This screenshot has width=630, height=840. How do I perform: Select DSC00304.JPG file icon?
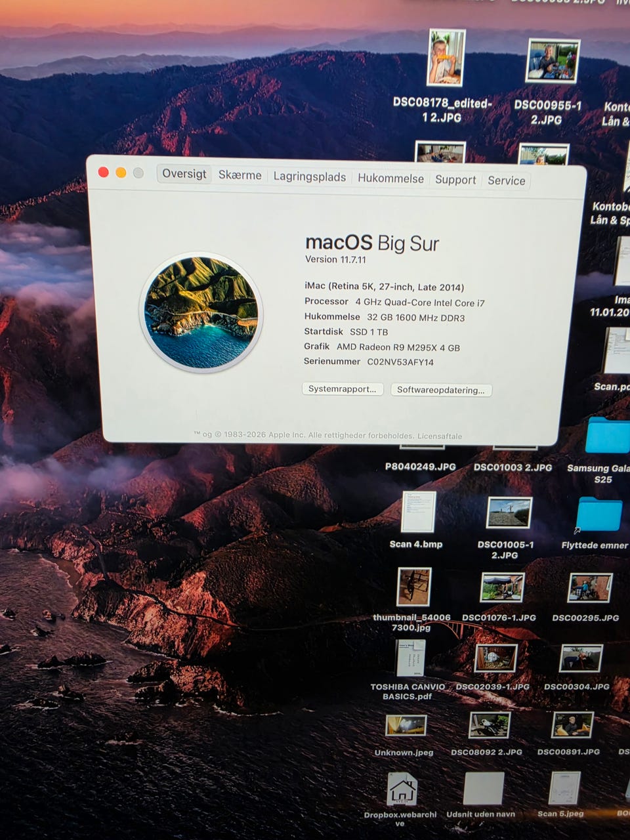pyautogui.click(x=581, y=658)
